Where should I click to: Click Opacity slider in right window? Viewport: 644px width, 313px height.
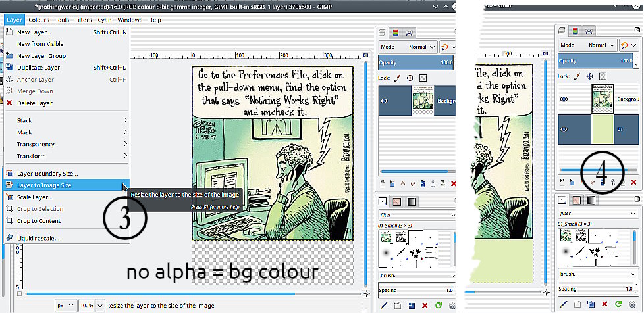click(x=595, y=60)
